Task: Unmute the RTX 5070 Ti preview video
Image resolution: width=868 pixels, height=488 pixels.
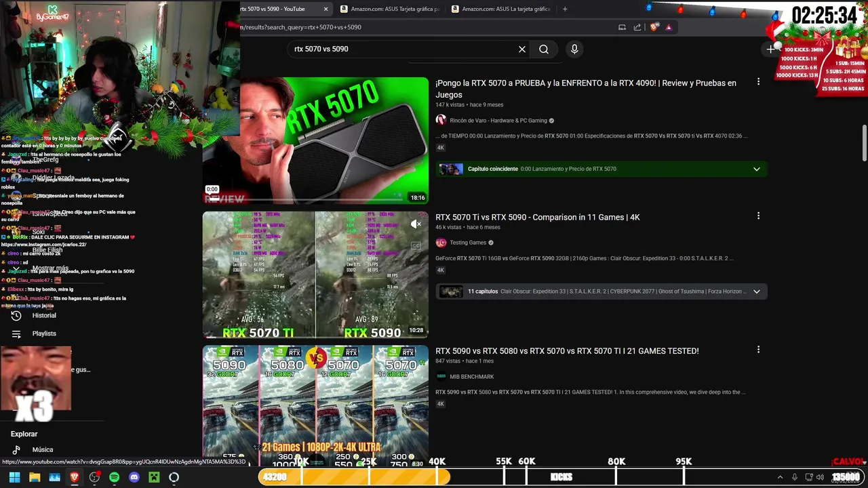Action: coord(416,224)
